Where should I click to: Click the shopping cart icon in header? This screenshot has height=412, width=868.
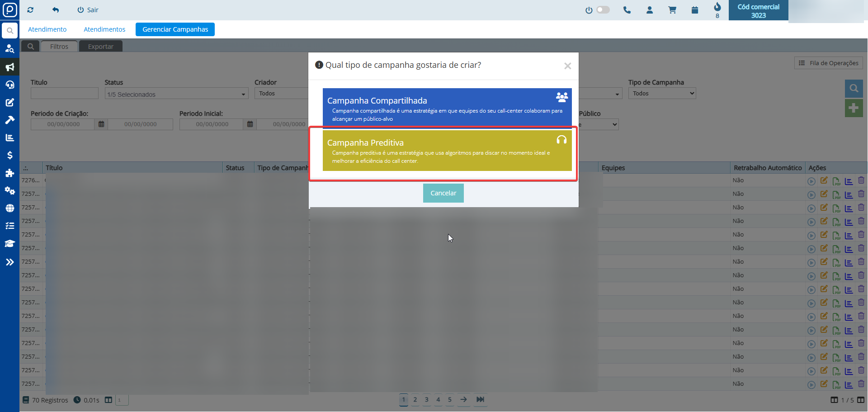pyautogui.click(x=672, y=10)
